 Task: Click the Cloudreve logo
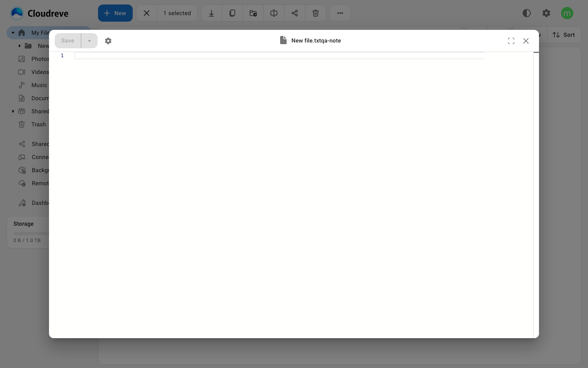[x=40, y=13]
